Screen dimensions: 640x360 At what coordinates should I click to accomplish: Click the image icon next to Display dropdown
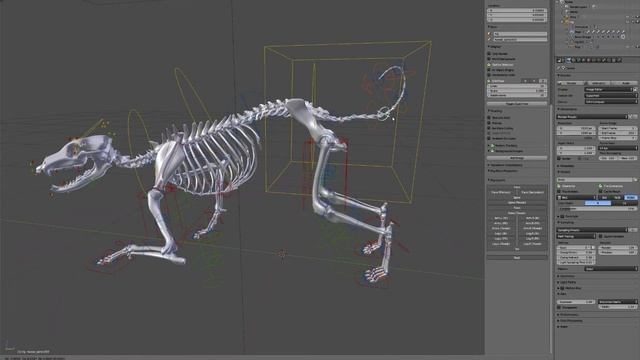pos(635,89)
